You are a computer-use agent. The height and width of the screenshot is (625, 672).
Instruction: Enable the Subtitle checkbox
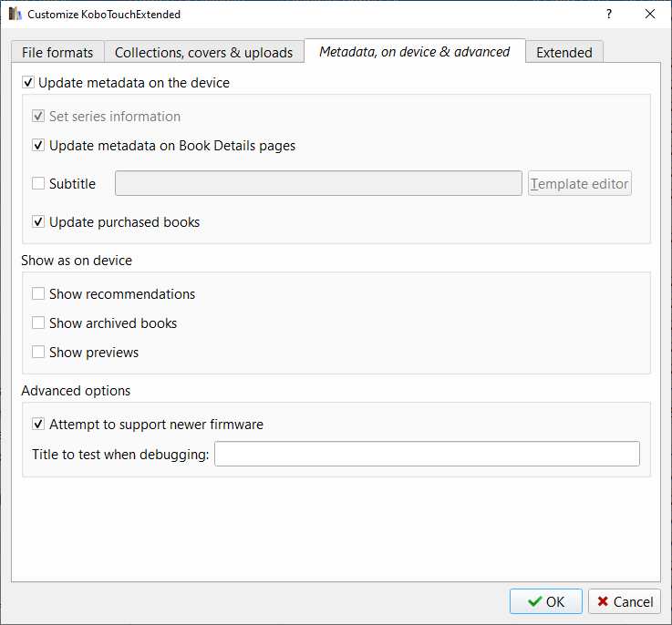(x=38, y=184)
